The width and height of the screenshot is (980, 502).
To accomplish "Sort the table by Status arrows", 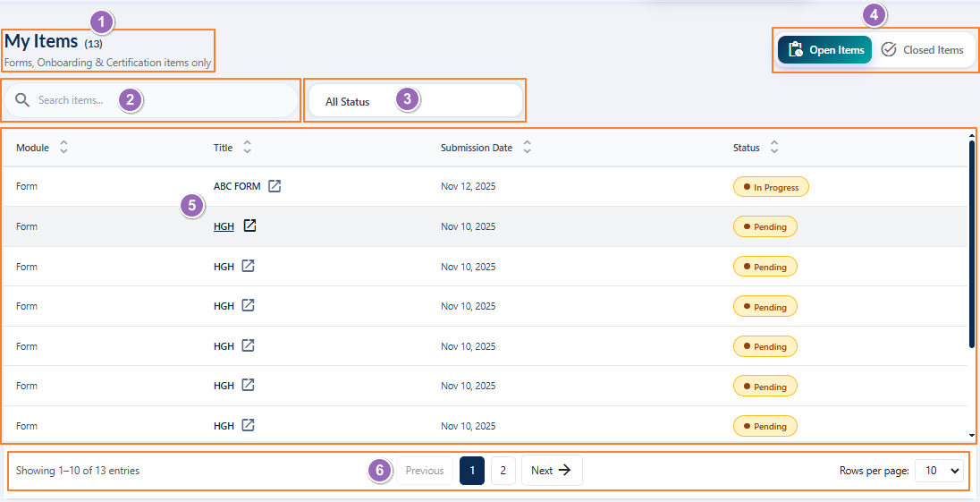I will click(774, 148).
